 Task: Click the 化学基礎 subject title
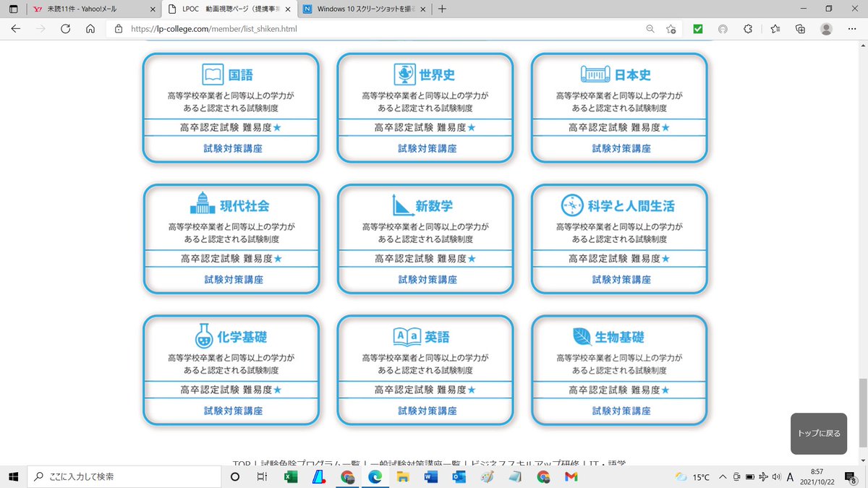pos(242,337)
